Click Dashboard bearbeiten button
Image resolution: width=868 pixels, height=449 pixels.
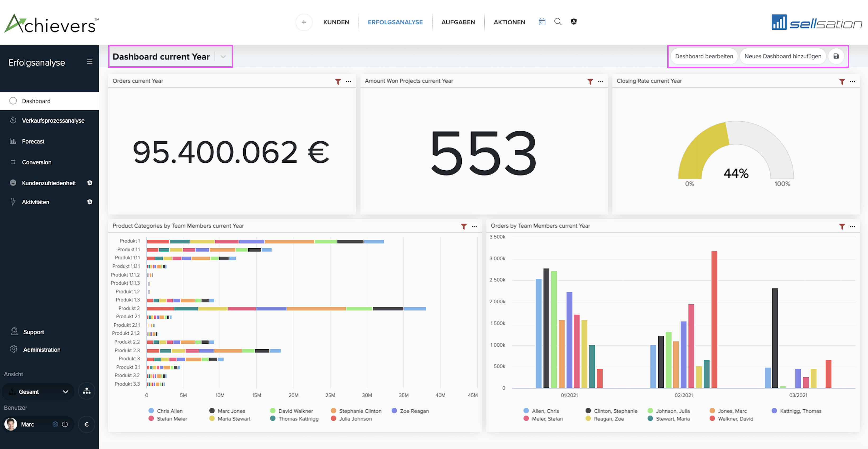tap(704, 56)
